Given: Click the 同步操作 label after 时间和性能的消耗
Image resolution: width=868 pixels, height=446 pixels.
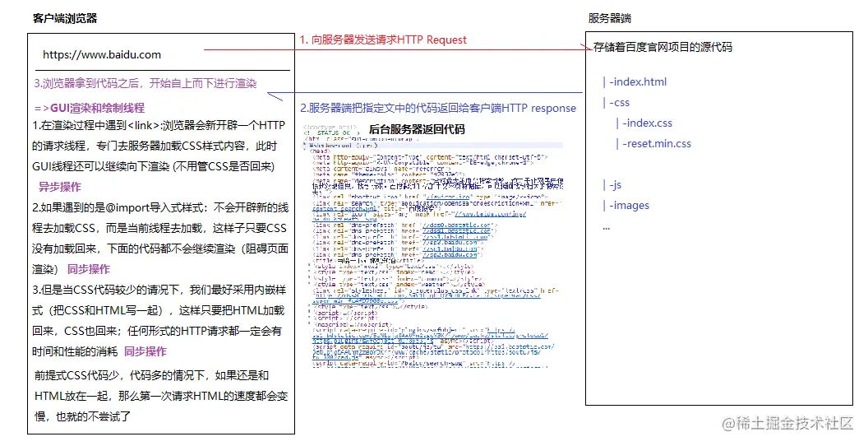Looking at the screenshot, I should point(145,351).
